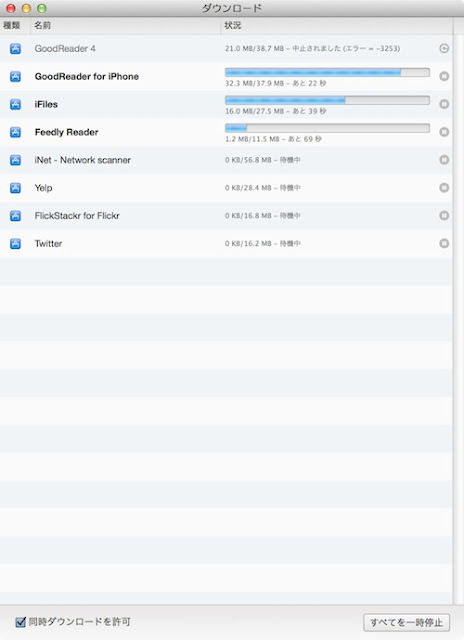Pause the iFiles download
The image size is (464, 640).
point(444,104)
